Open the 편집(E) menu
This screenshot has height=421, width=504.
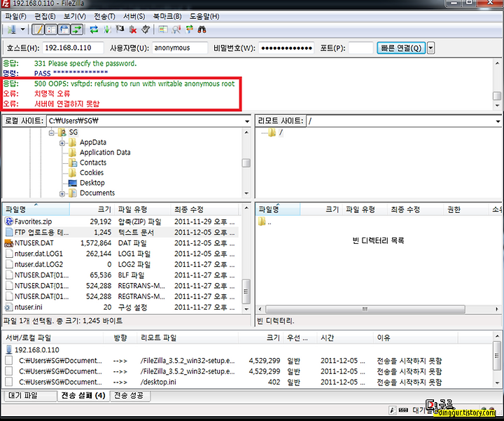click(45, 16)
